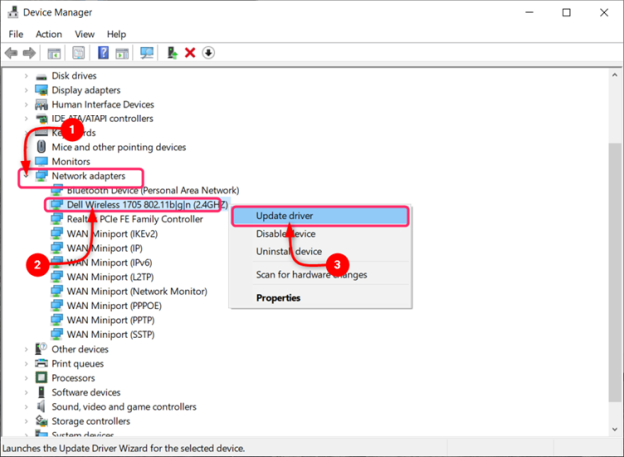Choose Scan for hardware changes menu entry
The width and height of the screenshot is (624, 457).
[x=320, y=275]
